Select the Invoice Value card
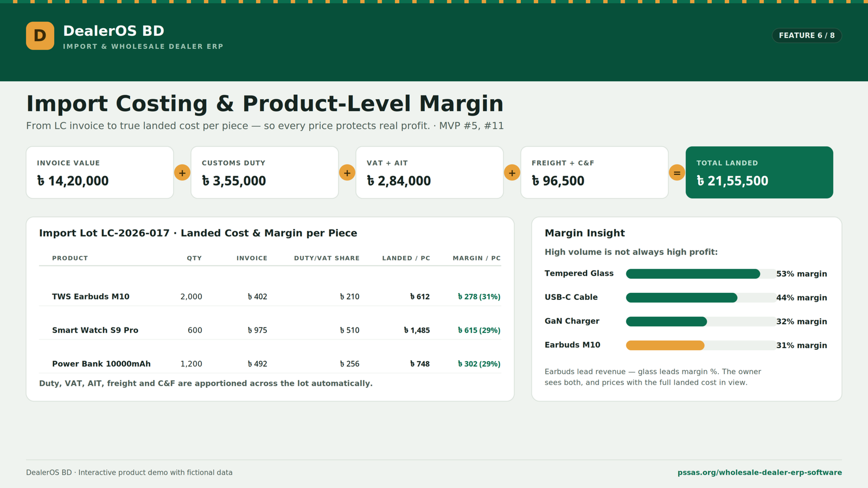 (100, 172)
